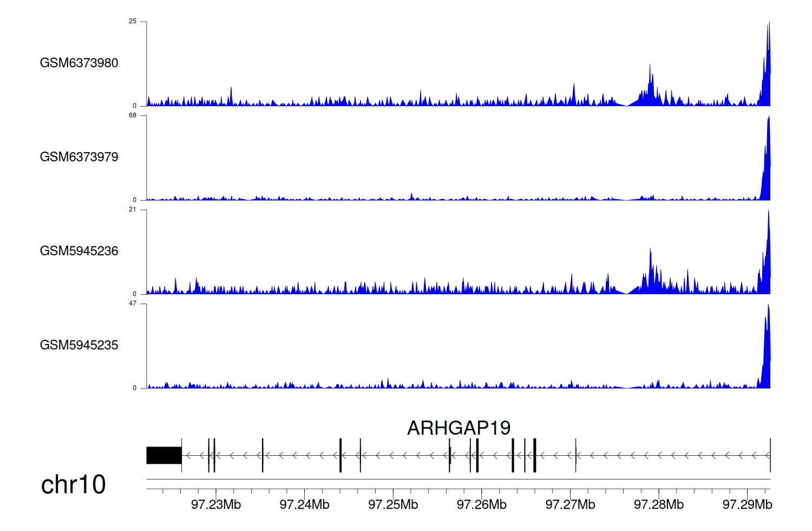The image size is (812, 531).
Task: Click the 97.26Mb coordinate label
Action: point(481,504)
